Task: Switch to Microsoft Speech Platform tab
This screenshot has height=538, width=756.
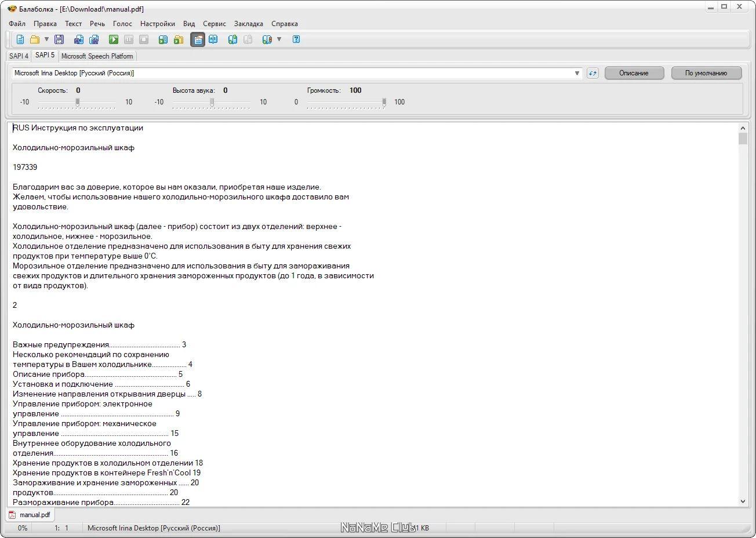Action: (x=97, y=56)
